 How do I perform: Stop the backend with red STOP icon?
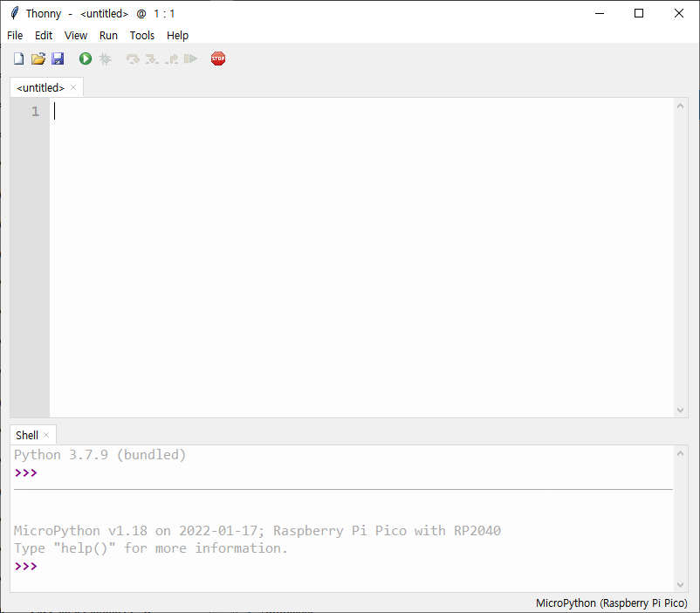[x=218, y=59]
